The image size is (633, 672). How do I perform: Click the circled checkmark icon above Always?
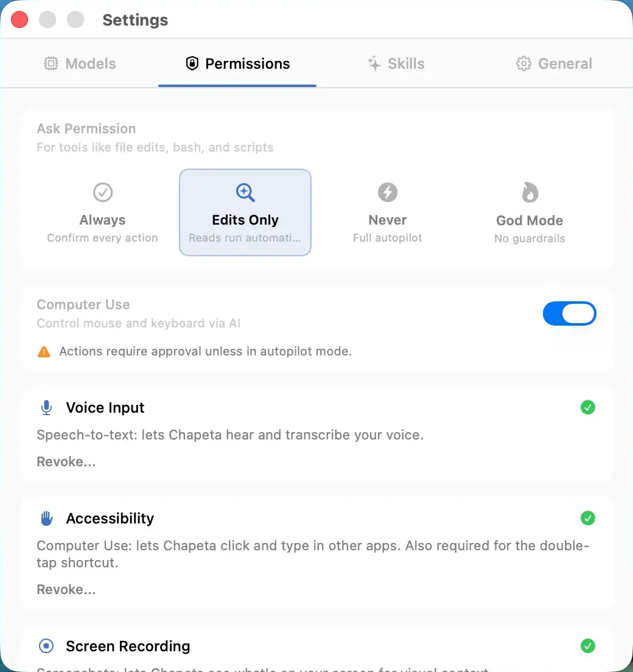pos(102,192)
